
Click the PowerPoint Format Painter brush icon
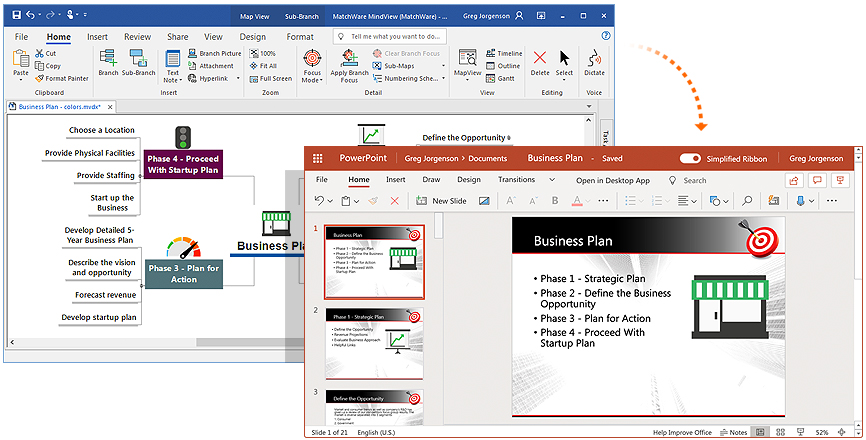click(373, 201)
